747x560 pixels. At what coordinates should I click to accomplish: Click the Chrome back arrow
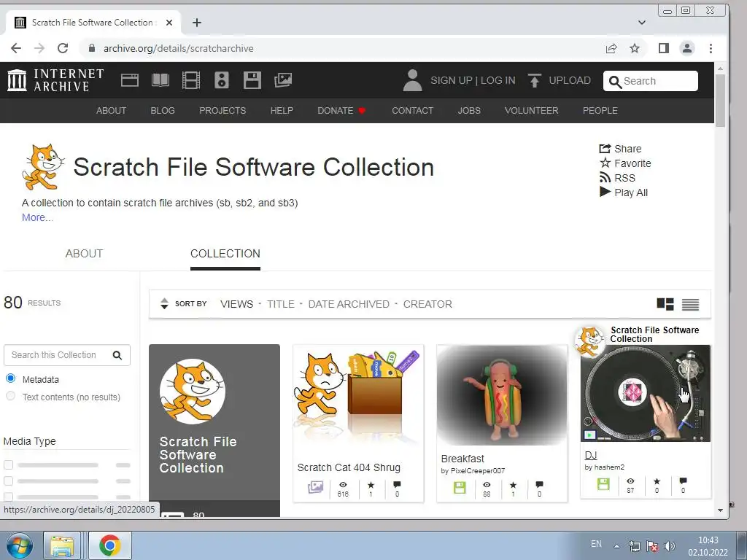(x=16, y=48)
